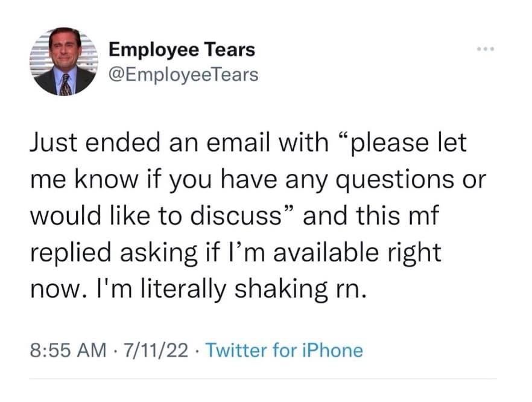The width and height of the screenshot is (532, 402).
Task: Visit the @EmployeeTears handle link
Action: pos(183,75)
